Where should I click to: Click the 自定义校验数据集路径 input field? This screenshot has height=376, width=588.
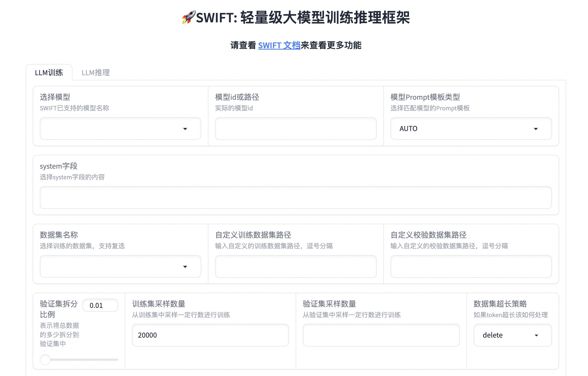pos(471,266)
